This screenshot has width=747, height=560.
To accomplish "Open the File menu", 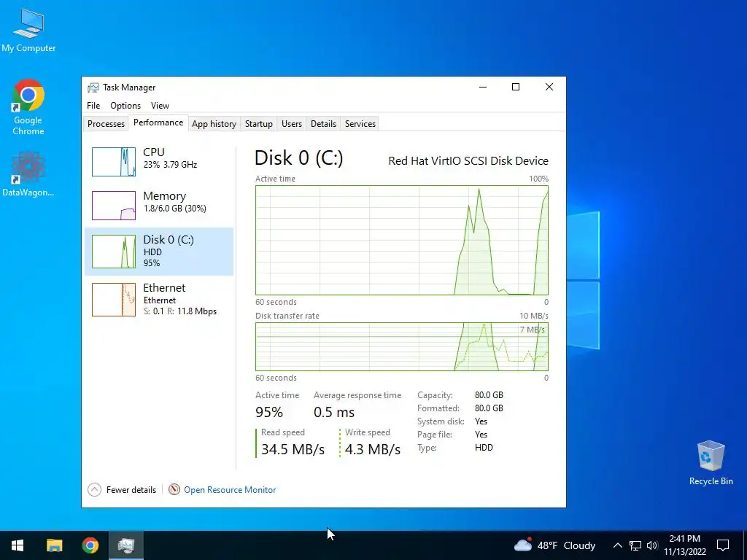I will pyautogui.click(x=93, y=106).
